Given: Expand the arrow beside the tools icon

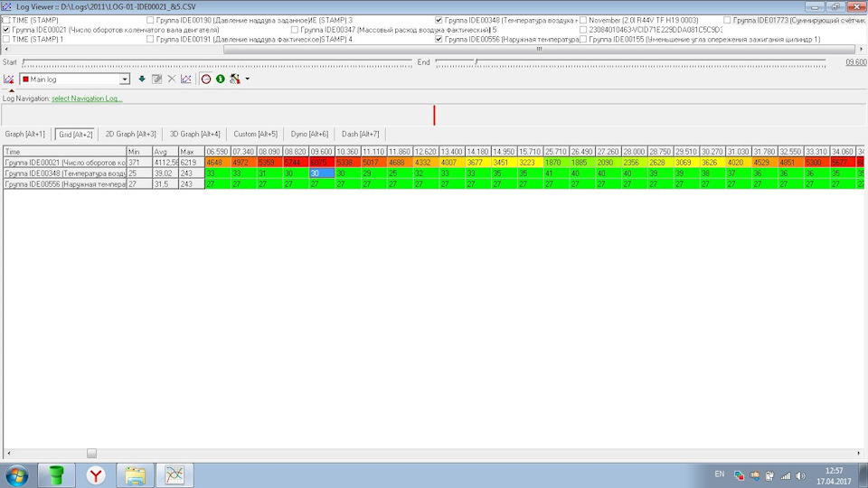Looking at the screenshot, I should pyautogui.click(x=248, y=80).
